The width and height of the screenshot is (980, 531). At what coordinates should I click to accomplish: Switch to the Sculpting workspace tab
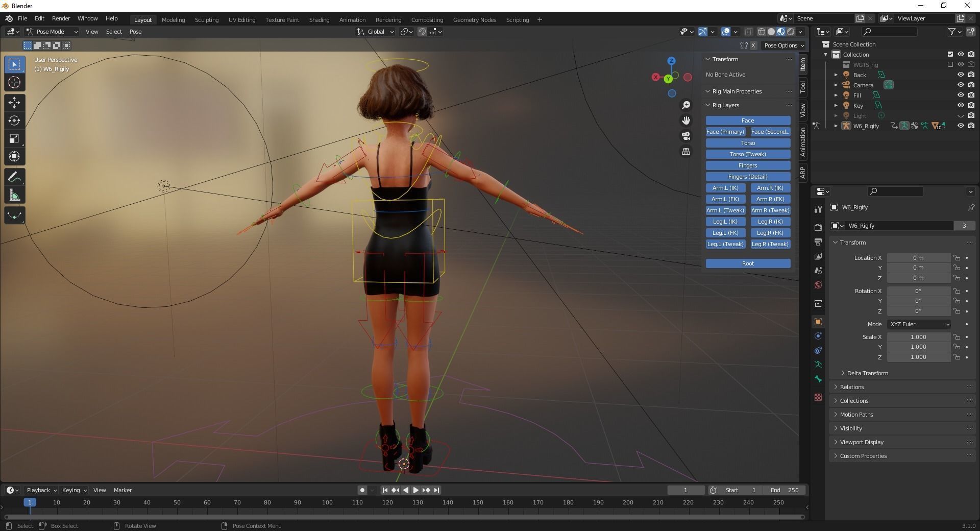(207, 20)
